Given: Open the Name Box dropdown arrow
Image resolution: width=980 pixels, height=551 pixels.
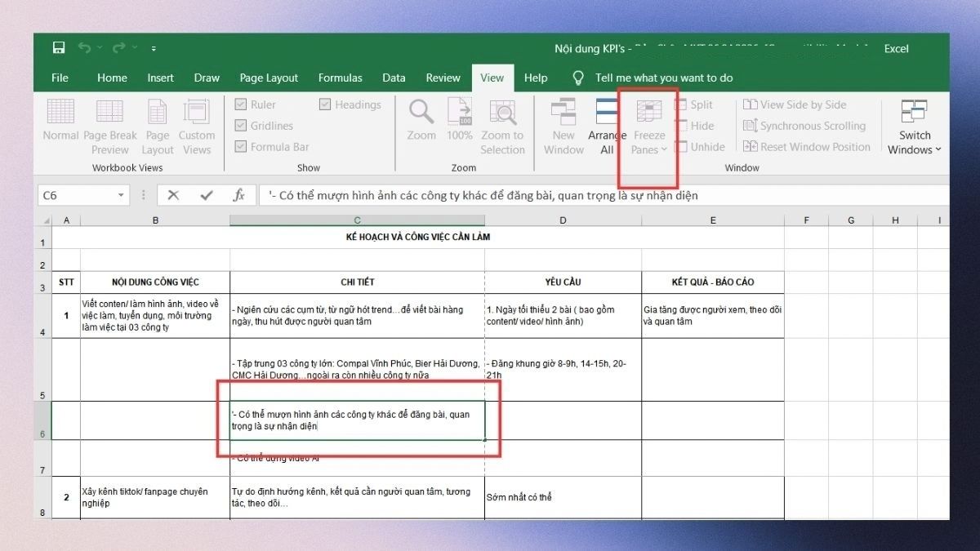Looking at the screenshot, I should coord(122,195).
